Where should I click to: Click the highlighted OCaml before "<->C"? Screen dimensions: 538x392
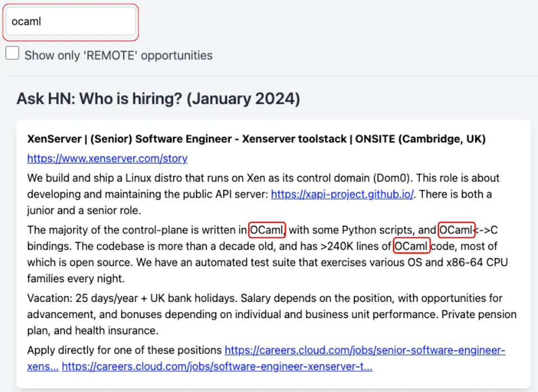[x=456, y=230]
